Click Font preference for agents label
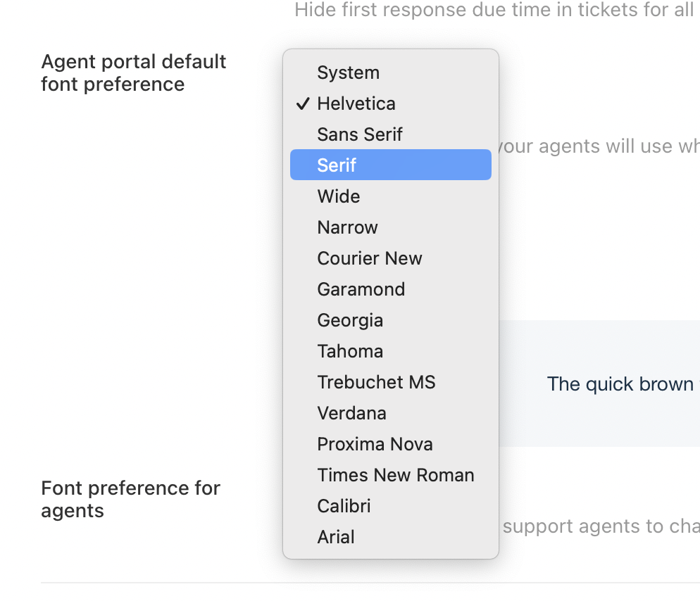The height and width of the screenshot is (601, 700). (x=131, y=499)
